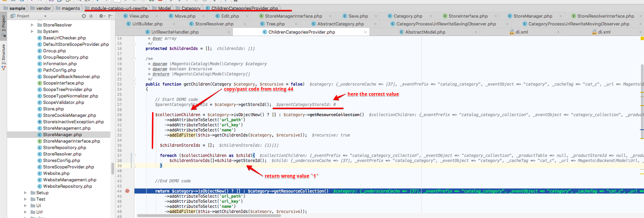
Task: Switch to the UrlRewriteHandler.php tab
Action: click(x=175, y=32)
